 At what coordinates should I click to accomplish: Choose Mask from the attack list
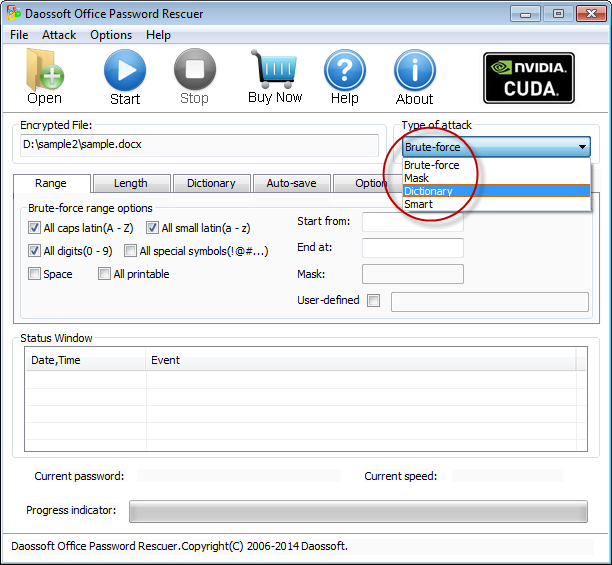[496, 178]
